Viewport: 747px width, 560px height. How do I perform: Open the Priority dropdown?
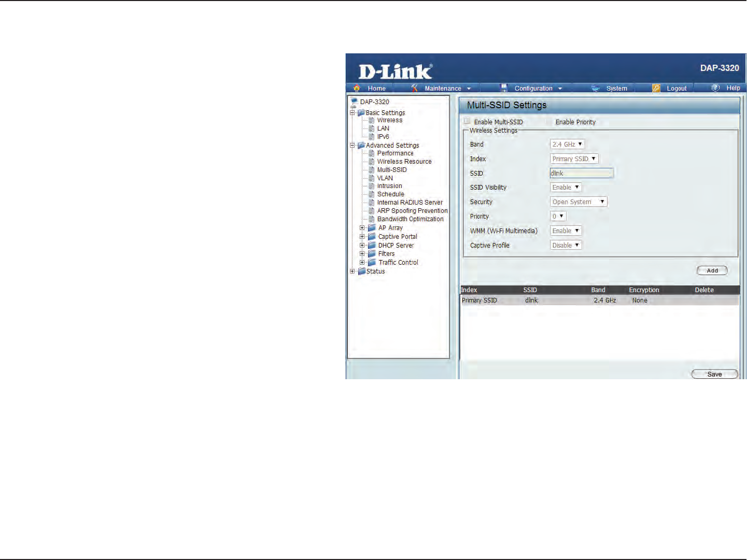click(x=558, y=217)
